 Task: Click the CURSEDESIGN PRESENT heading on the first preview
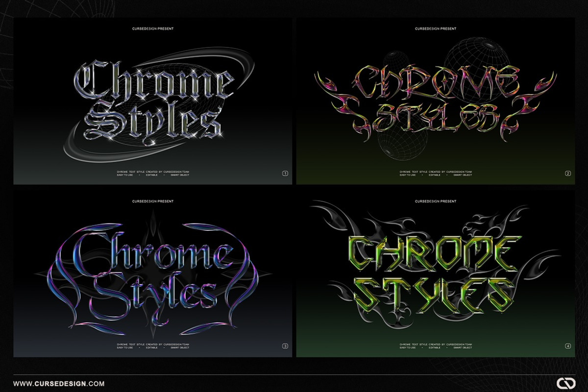click(154, 28)
